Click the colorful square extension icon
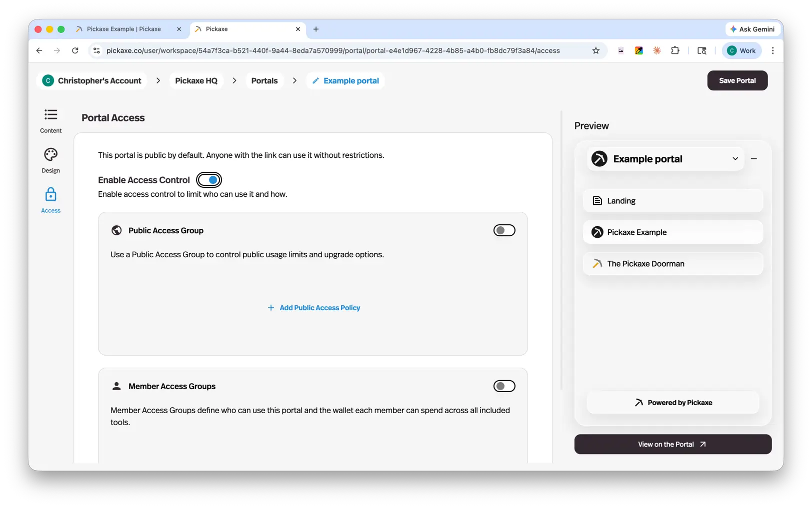 (638, 50)
